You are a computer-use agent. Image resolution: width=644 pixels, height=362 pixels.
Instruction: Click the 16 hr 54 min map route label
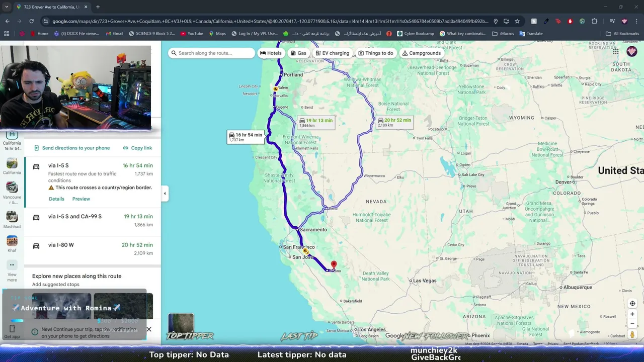246,137
